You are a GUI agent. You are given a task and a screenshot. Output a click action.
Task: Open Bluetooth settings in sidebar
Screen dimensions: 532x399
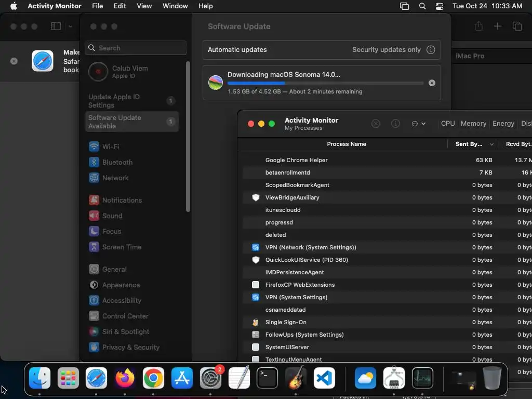coord(131,162)
